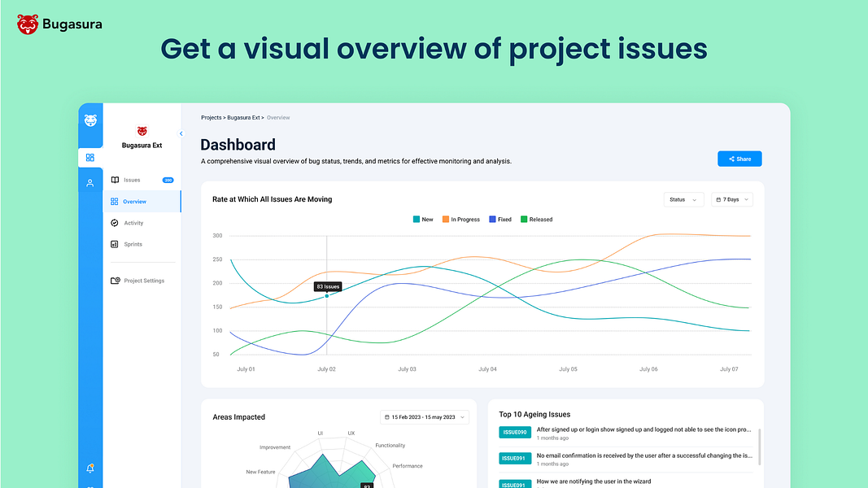Click the Overview grid icon in sidebar
This screenshot has width=868, height=488.
tap(115, 202)
